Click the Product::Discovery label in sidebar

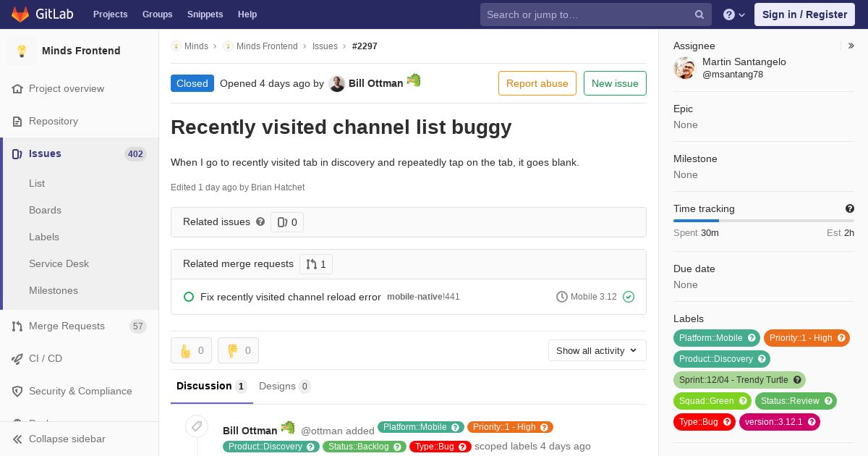click(722, 359)
